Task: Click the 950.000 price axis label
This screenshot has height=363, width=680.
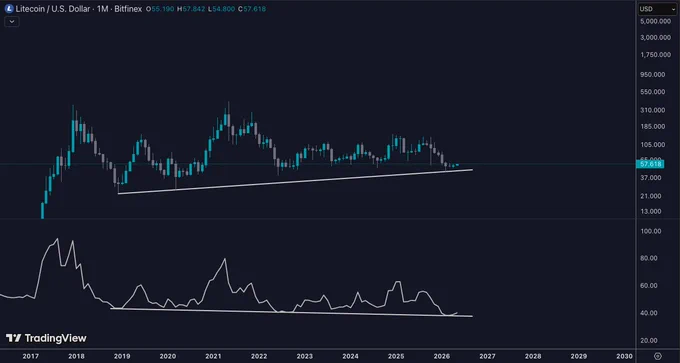Action: [653, 75]
